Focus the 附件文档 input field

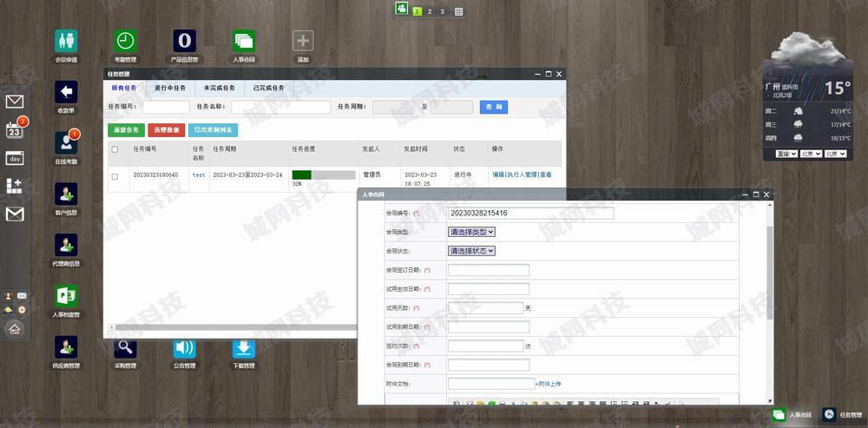click(x=491, y=384)
